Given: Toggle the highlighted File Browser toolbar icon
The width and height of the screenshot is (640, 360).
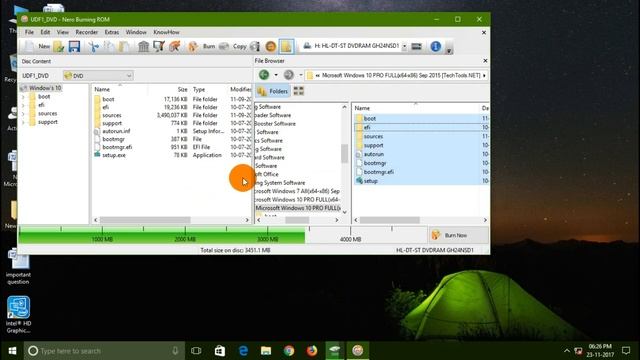Looking at the screenshot, I should [x=287, y=47].
